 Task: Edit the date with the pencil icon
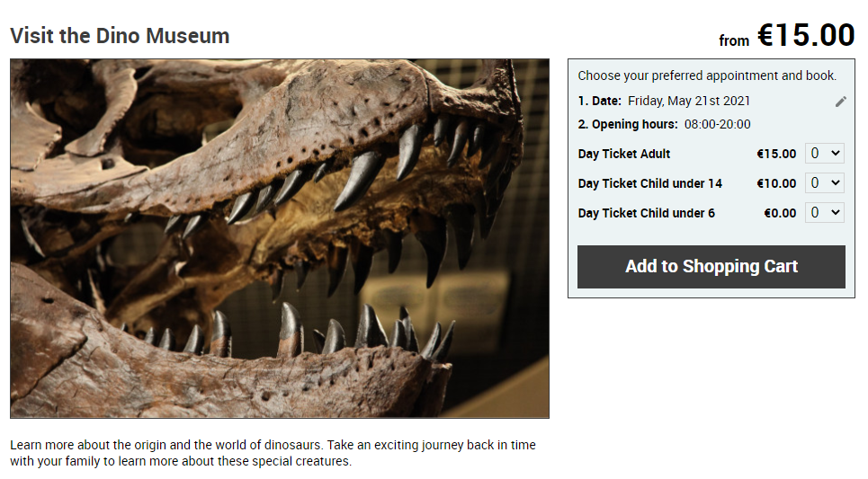tap(840, 102)
